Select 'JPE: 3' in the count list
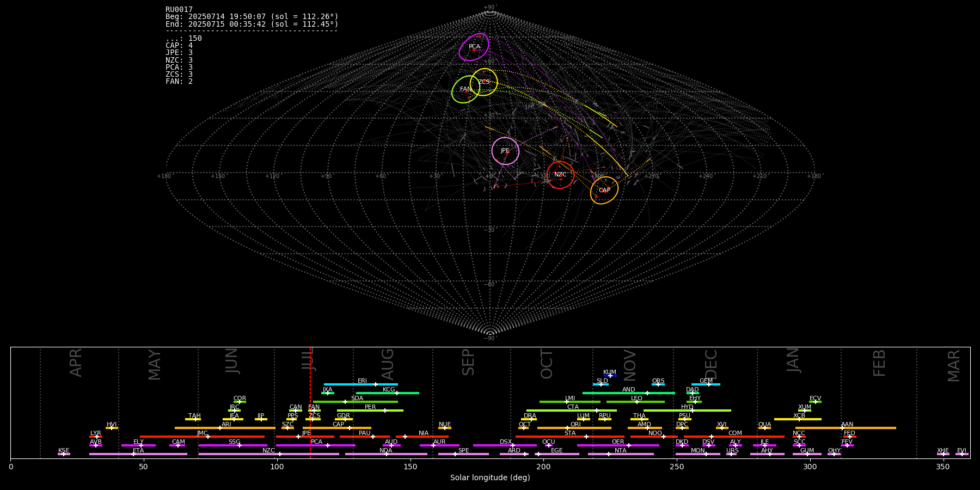The height and width of the screenshot is (490, 980). (179, 53)
